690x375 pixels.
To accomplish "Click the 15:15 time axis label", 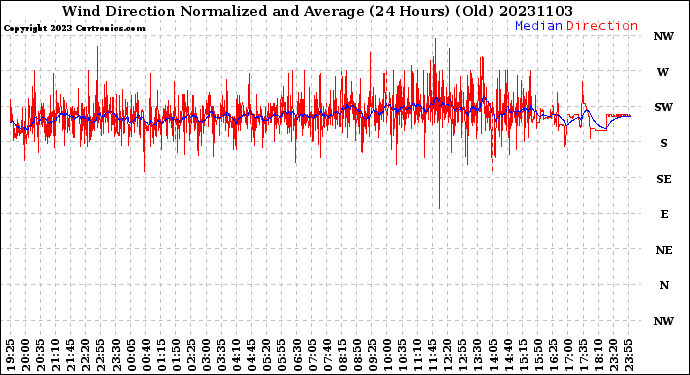I will (x=523, y=355).
